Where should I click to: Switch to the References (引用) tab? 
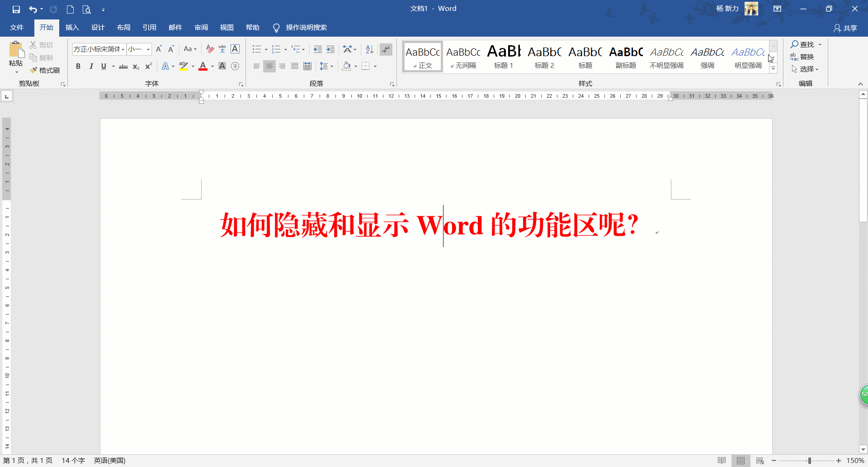pyautogui.click(x=150, y=28)
